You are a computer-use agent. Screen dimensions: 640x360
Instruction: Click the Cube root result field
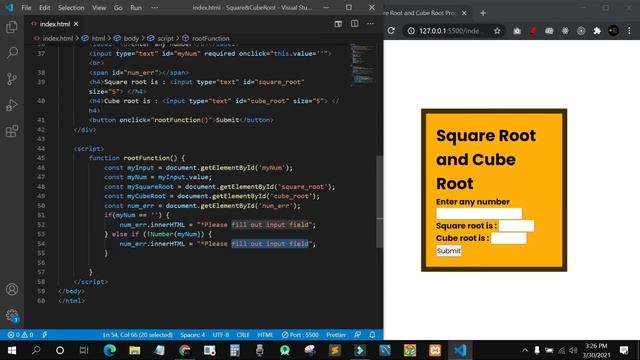point(509,238)
